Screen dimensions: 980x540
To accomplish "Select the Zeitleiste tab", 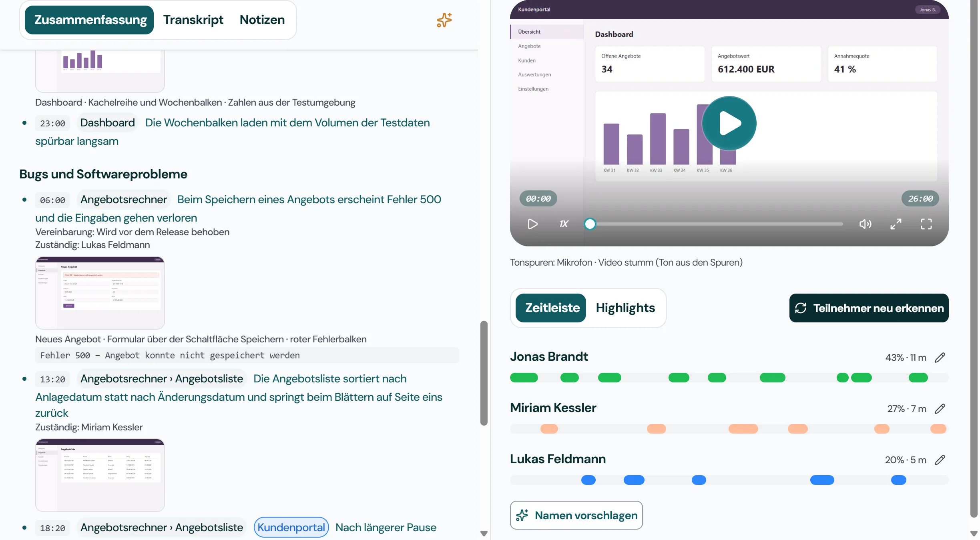I will tap(551, 308).
